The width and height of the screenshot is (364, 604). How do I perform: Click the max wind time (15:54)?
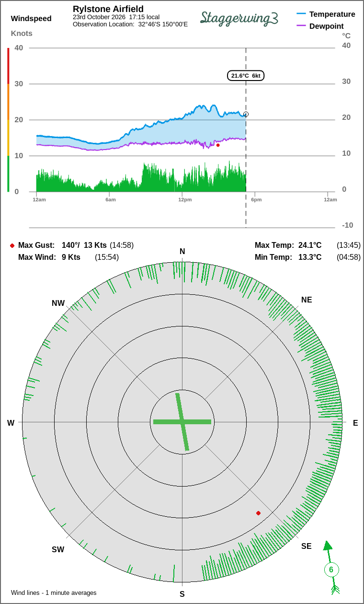107,257
